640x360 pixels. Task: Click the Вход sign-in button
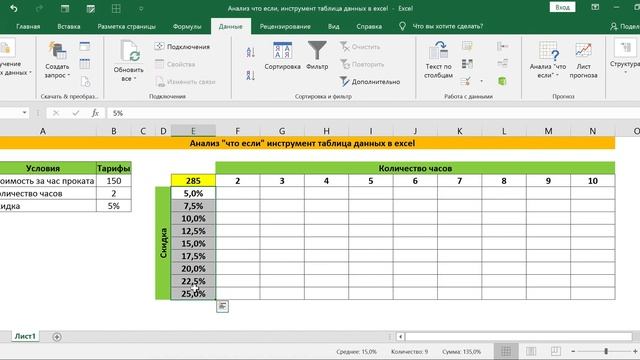pos(562,7)
